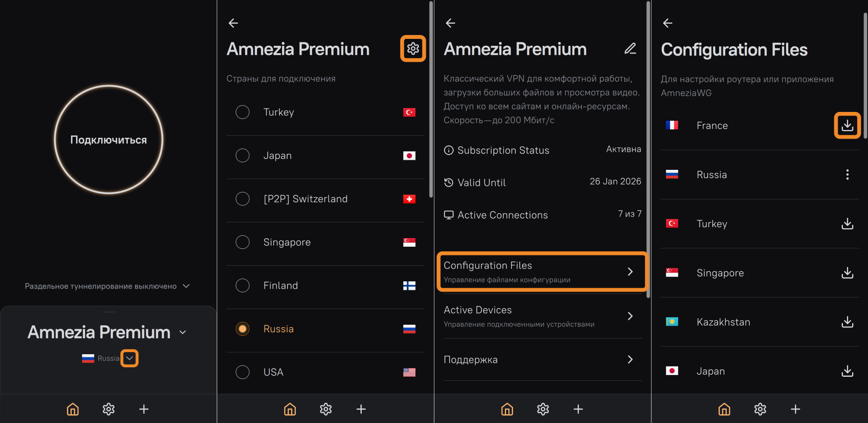Expand the split tunneling disabled dropdown
Image resolution: width=868 pixels, height=423 pixels.
tap(186, 286)
